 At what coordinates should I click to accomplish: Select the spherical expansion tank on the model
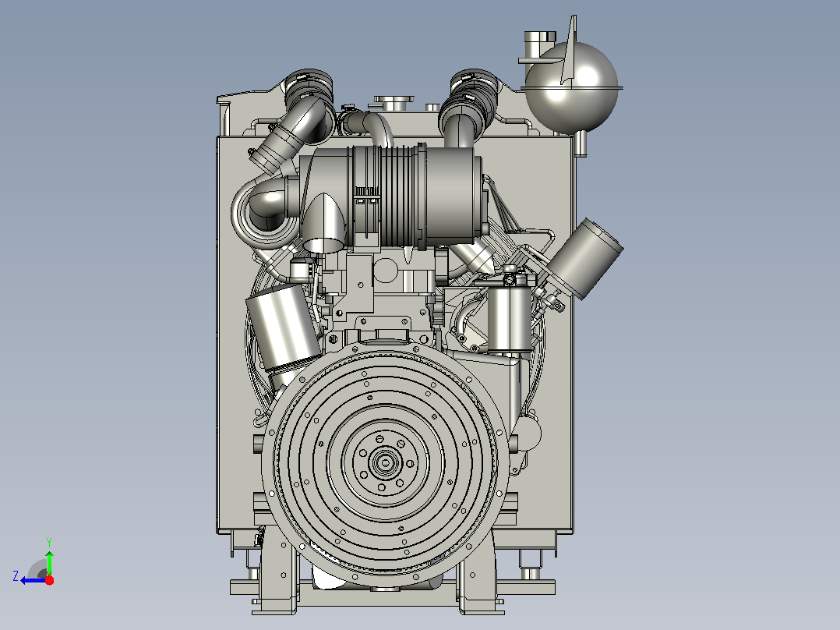tap(572, 87)
